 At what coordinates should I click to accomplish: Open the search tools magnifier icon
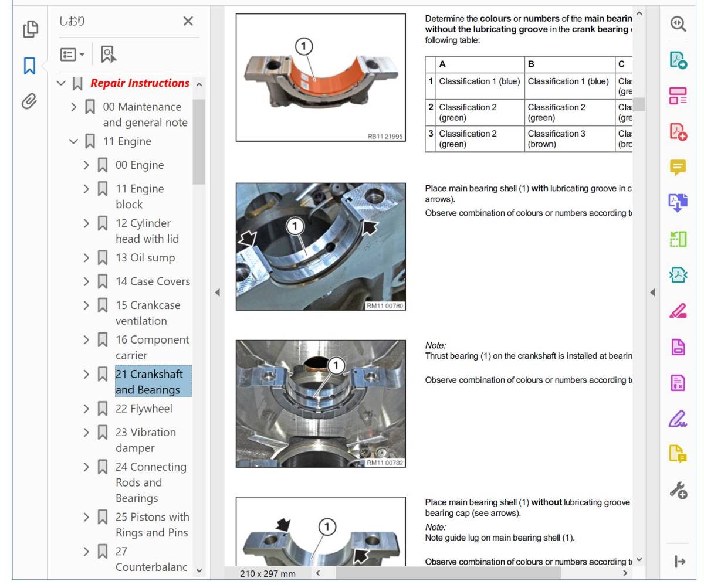[x=678, y=23]
